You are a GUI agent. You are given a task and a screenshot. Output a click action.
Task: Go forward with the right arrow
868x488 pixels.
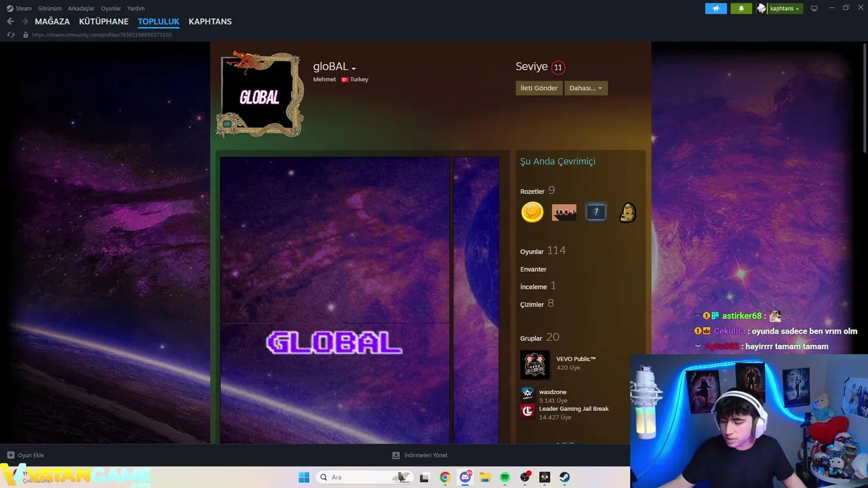pos(24,22)
